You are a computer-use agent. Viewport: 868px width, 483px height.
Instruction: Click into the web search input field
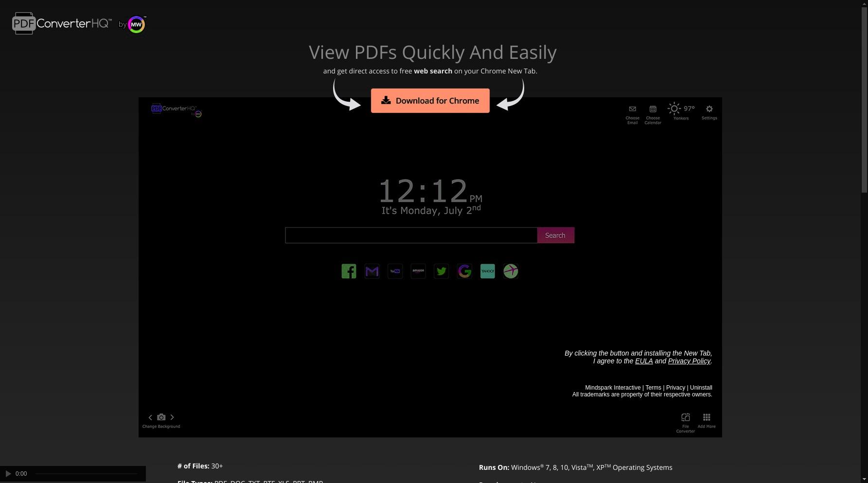click(x=411, y=235)
